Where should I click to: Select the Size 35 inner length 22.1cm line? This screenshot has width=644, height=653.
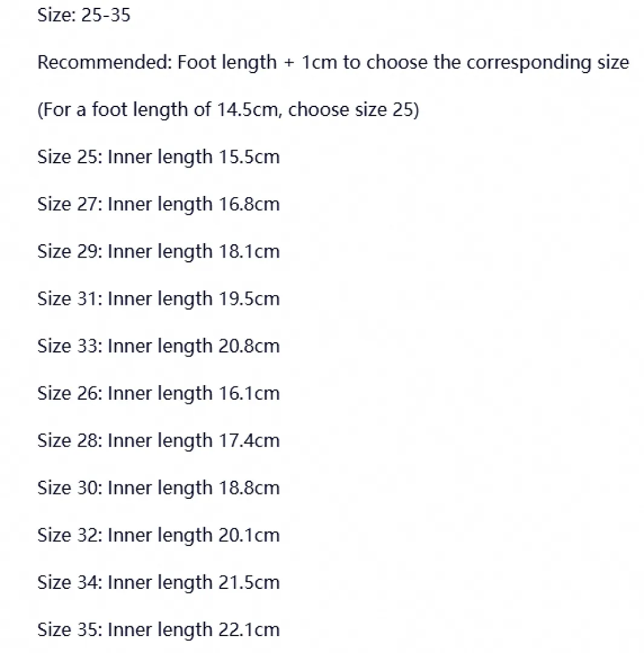click(x=158, y=630)
